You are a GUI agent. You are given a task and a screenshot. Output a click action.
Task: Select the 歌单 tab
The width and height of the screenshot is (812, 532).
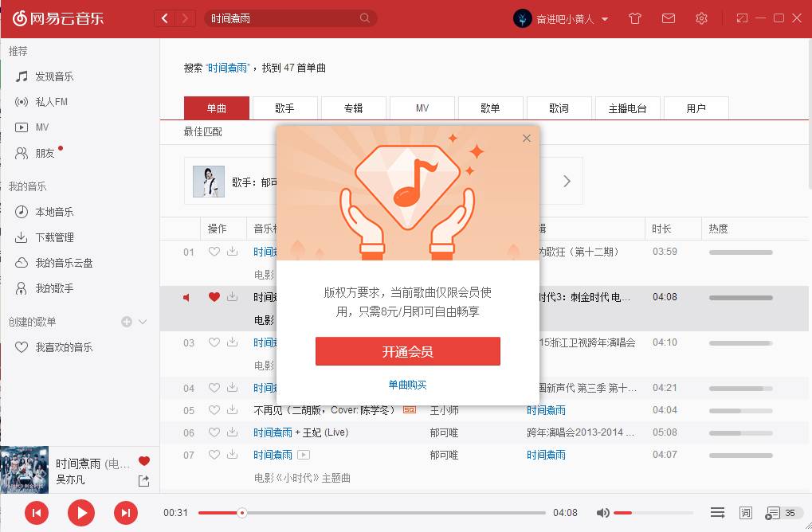[x=490, y=108]
